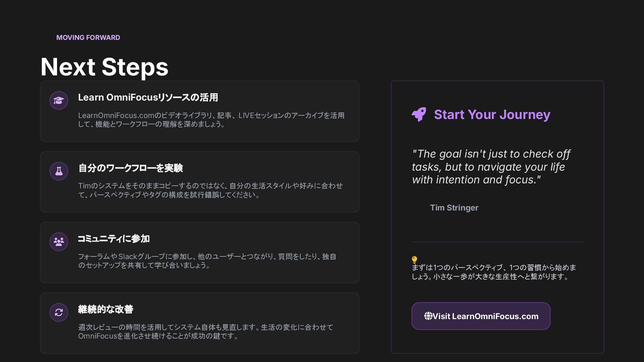Click the globe icon in the Visit button
Image resolution: width=644 pixels, height=362 pixels.
pyautogui.click(x=428, y=316)
